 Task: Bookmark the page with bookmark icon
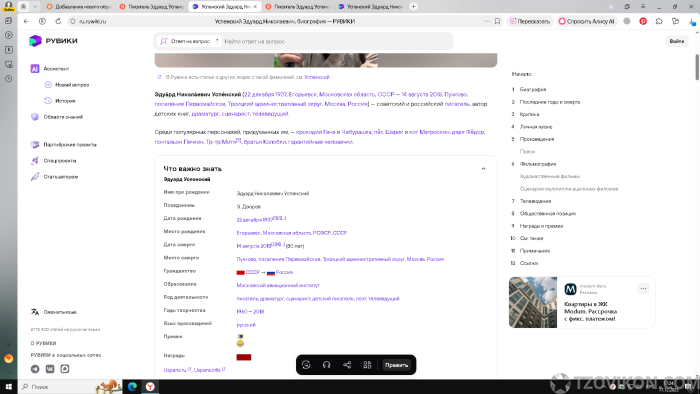point(497,21)
